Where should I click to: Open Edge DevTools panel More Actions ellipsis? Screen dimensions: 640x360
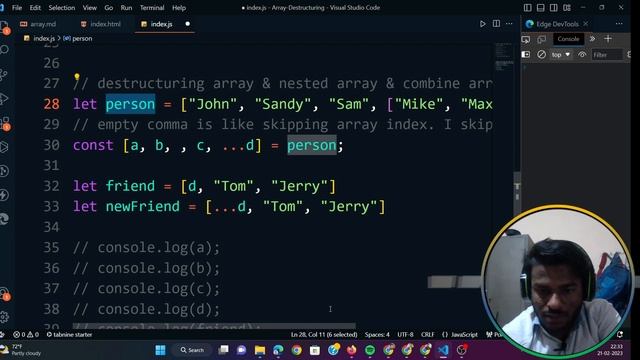pyautogui.click(x=619, y=24)
